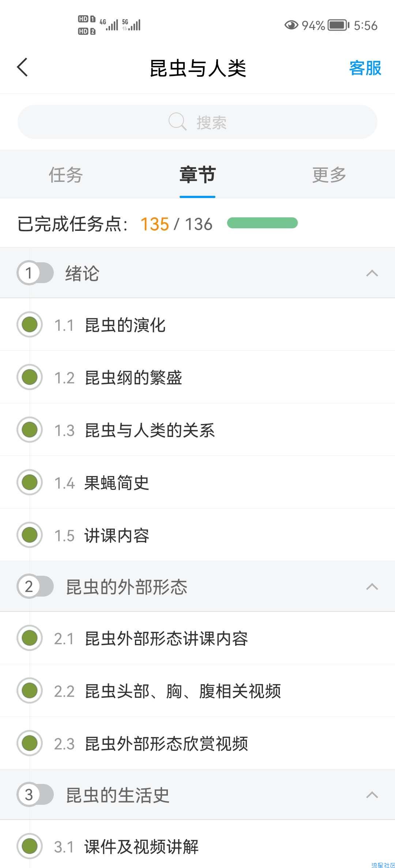Viewport: 395px width, 868px height.
Task: Toggle chapter 1 number badge for 绪论
Action: [35, 273]
